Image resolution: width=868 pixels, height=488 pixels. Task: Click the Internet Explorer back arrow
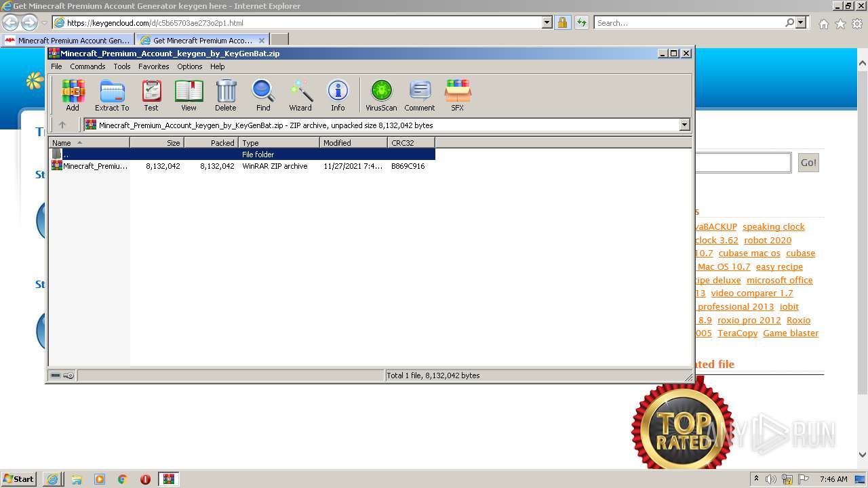click(x=11, y=22)
